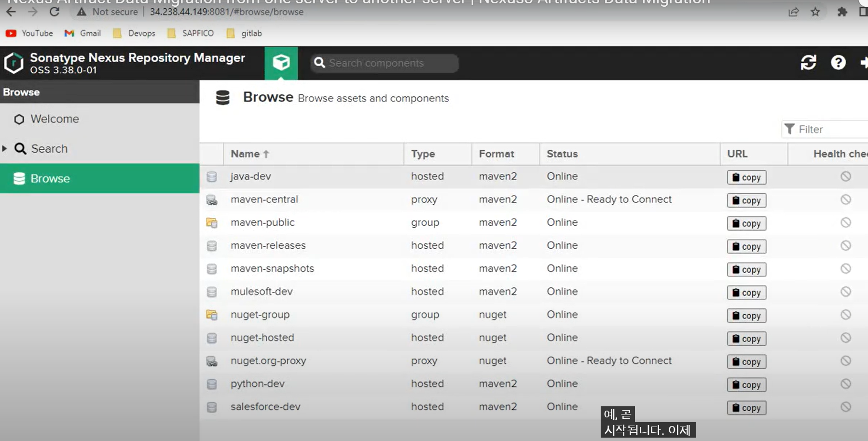Click the maven-public repository name
Screen dimensions: 868x441
[x=262, y=223]
